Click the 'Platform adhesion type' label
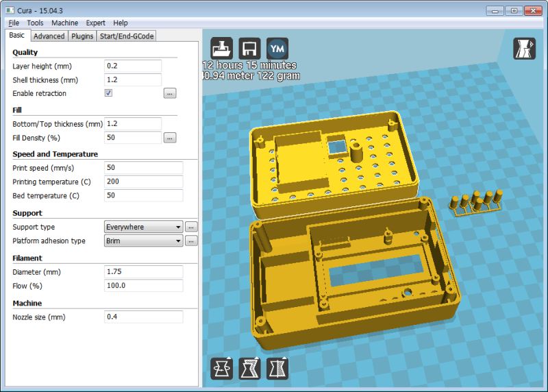The image size is (548, 392). pyautogui.click(x=49, y=241)
